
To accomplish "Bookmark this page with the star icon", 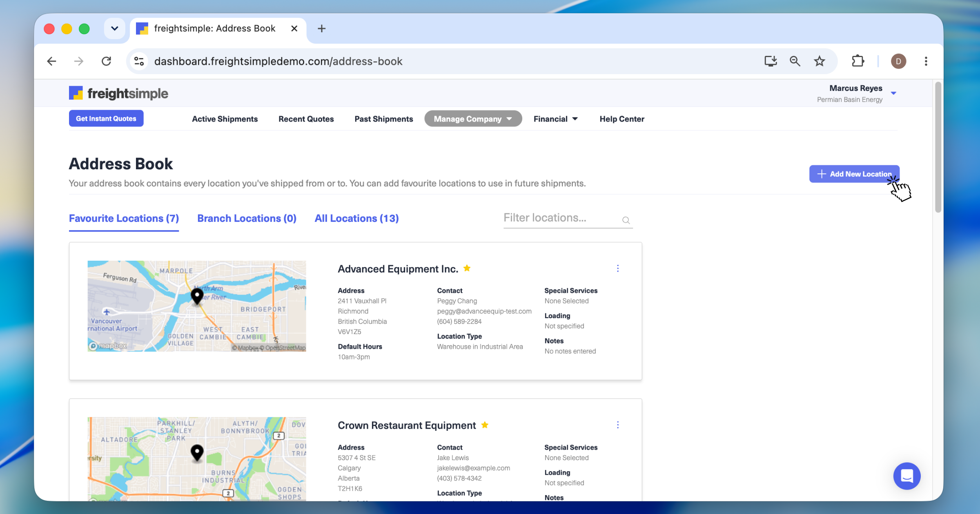I will pos(819,61).
